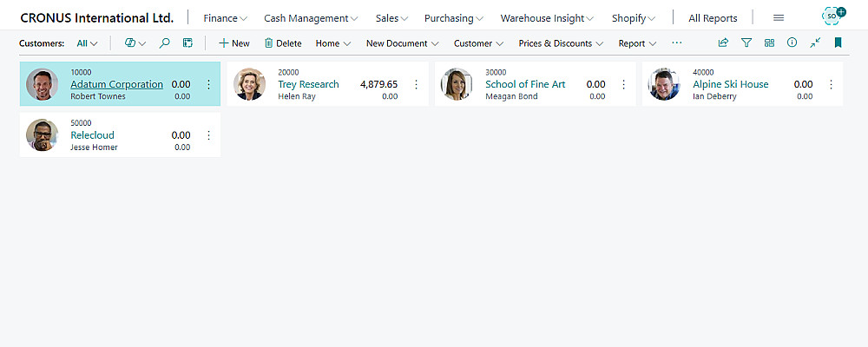
Task: Open the Share icon
Action: tap(723, 43)
